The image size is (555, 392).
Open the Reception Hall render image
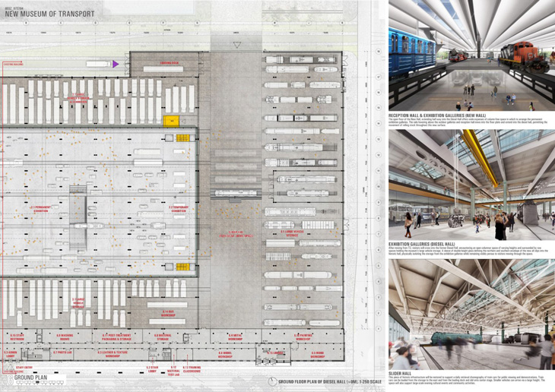471,55
